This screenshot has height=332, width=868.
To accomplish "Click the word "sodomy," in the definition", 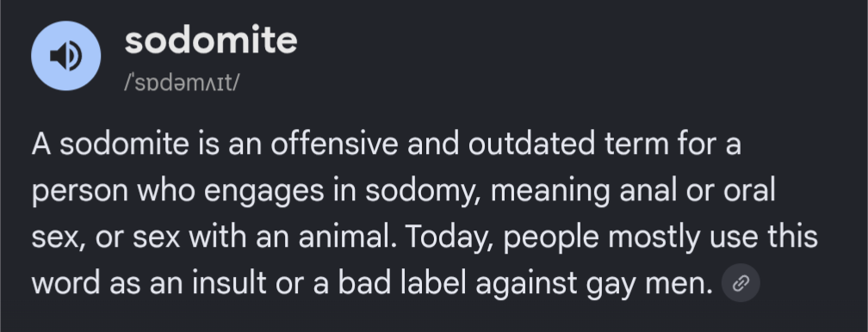I will [423, 192].
